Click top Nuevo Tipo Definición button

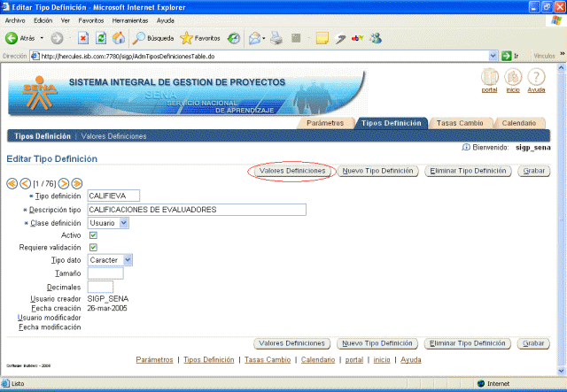(378, 171)
